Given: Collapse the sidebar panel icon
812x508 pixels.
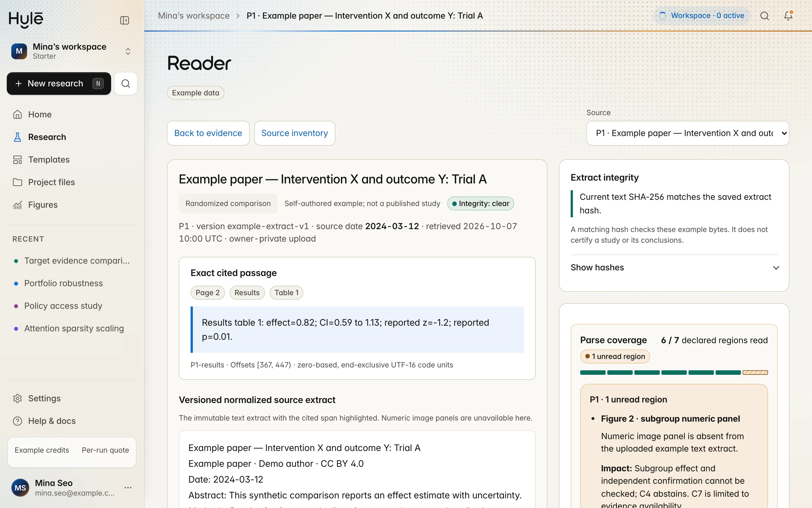Looking at the screenshot, I should tap(125, 21).
